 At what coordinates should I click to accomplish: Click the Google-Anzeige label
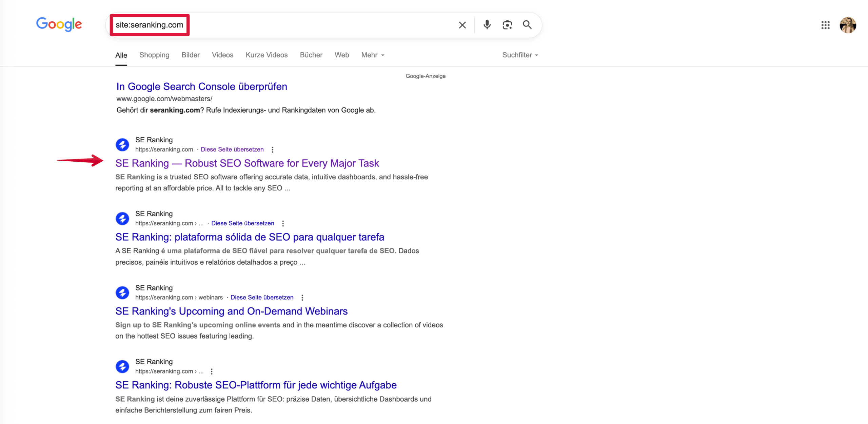pos(426,76)
